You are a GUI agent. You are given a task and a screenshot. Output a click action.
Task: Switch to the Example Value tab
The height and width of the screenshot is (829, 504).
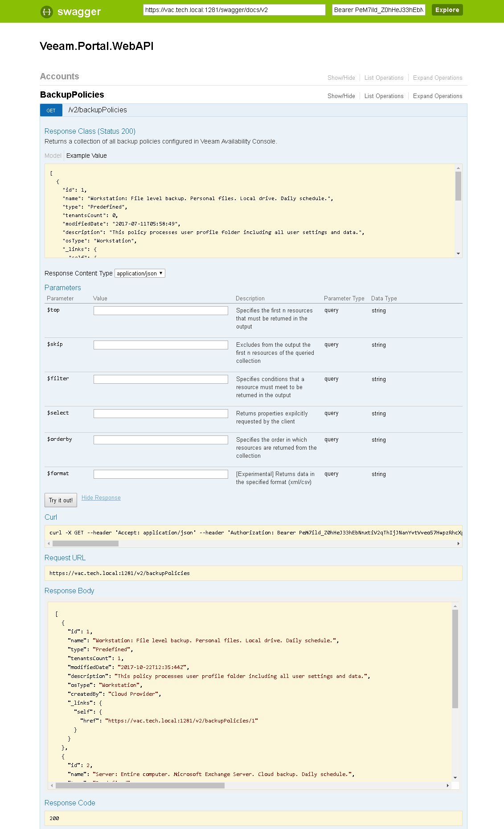pyautogui.click(x=86, y=156)
